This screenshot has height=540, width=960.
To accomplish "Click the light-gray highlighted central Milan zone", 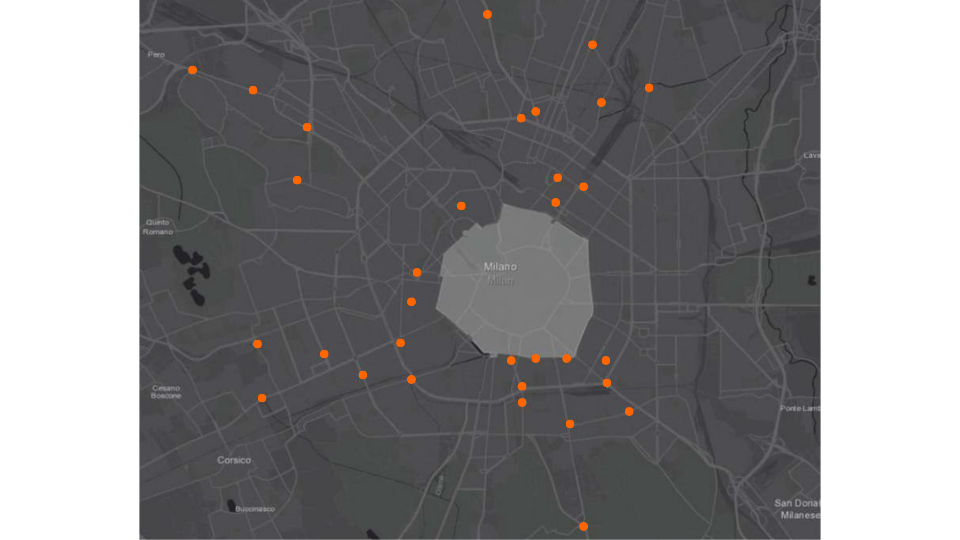I will click(x=520, y=300).
